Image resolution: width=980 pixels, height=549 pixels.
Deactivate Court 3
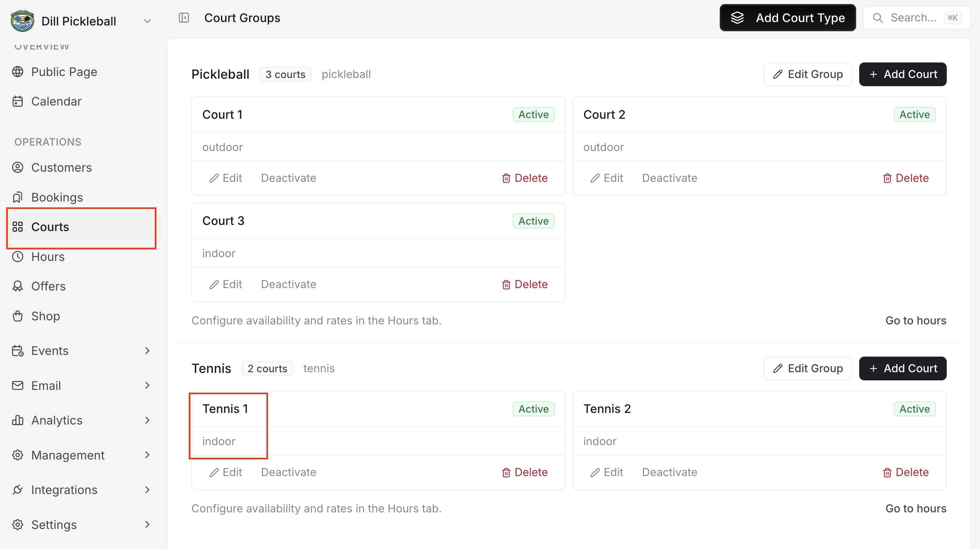point(288,284)
